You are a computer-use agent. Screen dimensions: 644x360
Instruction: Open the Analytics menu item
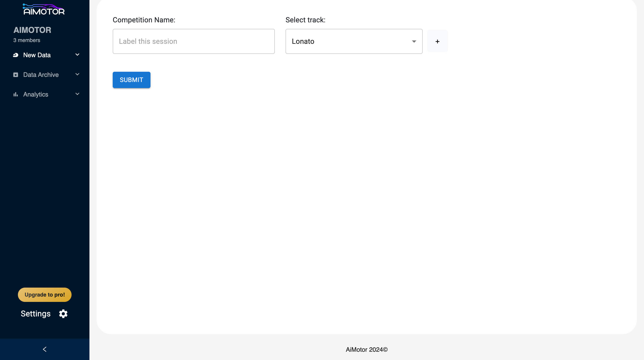(x=36, y=95)
